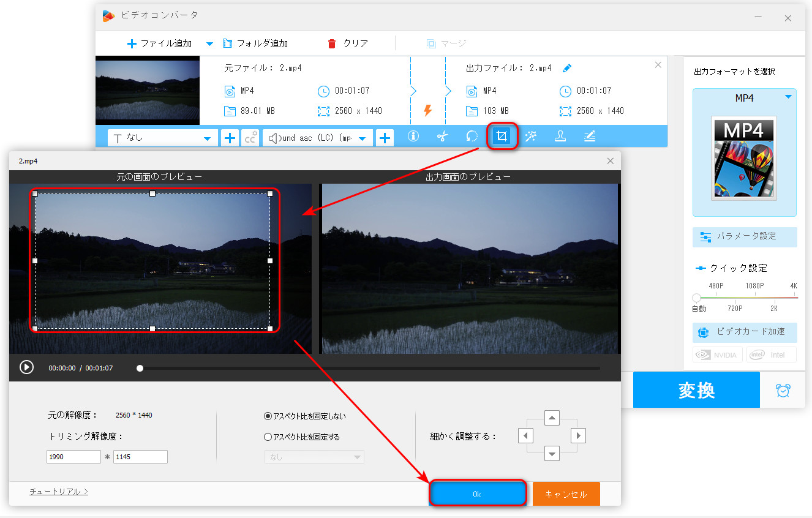Select アスペクト比を固定しない radio option

pyautogui.click(x=268, y=416)
